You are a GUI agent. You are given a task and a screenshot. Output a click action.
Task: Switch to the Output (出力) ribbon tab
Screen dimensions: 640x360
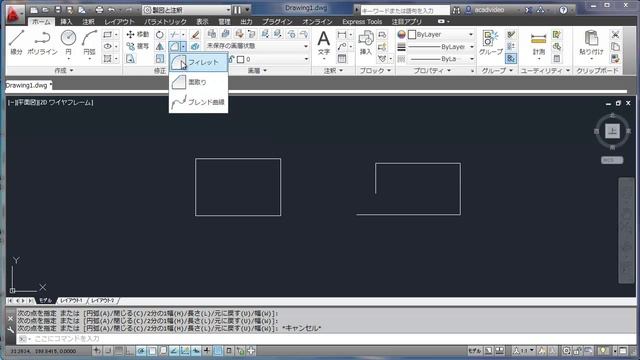point(246,22)
